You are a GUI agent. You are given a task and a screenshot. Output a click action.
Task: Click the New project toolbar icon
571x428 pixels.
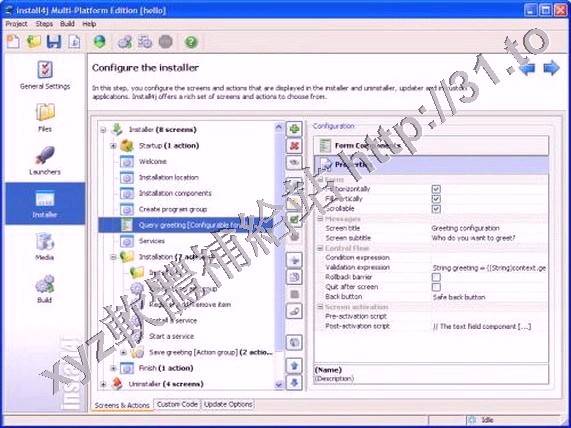(x=13, y=42)
